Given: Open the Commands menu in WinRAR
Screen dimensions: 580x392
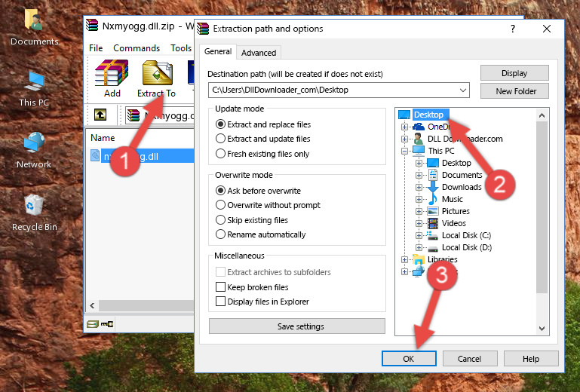Looking at the screenshot, I should click(x=137, y=48).
